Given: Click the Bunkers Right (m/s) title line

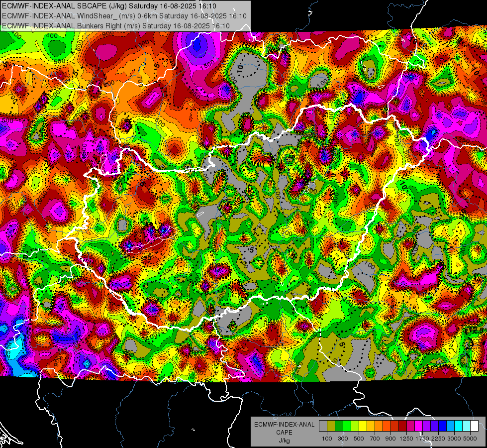Looking at the screenshot, I should tap(116, 26).
